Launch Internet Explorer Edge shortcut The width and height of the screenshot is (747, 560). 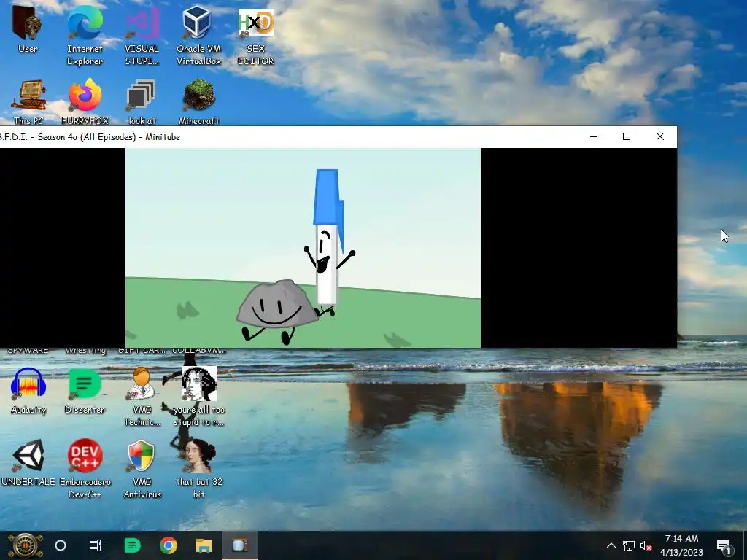[x=85, y=36]
